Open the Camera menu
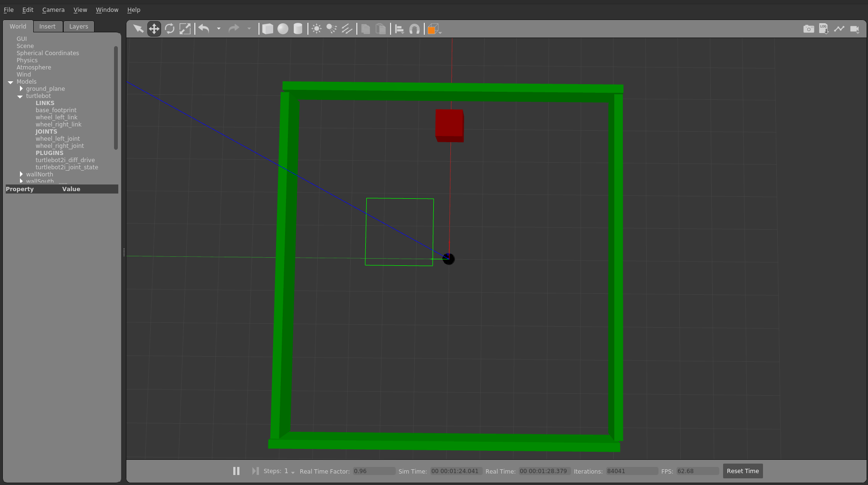 53,10
